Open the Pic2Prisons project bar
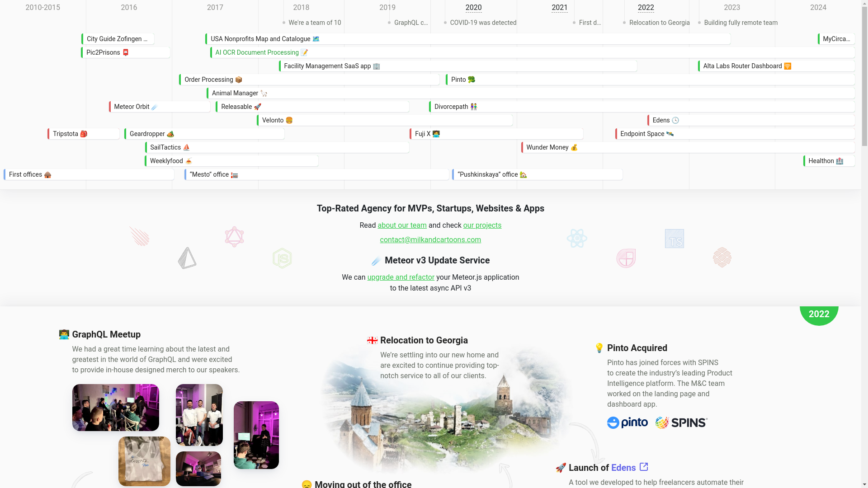This screenshot has height=488, width=868. click(x=126, y=52)
